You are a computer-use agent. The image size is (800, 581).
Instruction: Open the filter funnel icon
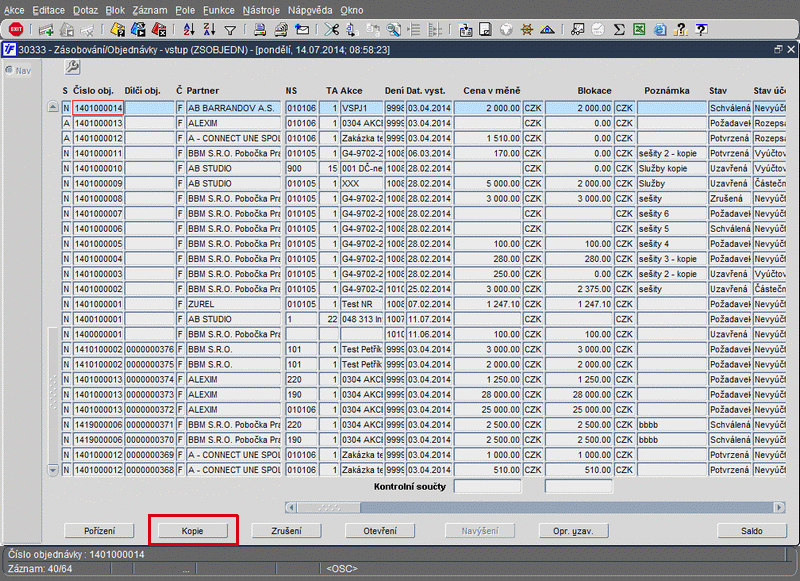click(230, 30)
